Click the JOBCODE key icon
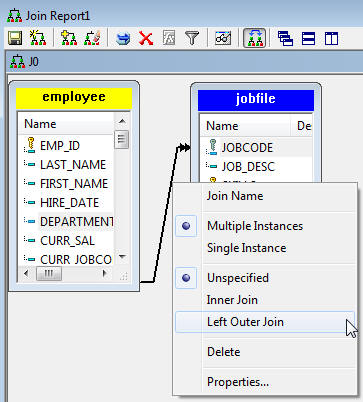This screenshot has width=363, height=402. click(x=212, y=147)
